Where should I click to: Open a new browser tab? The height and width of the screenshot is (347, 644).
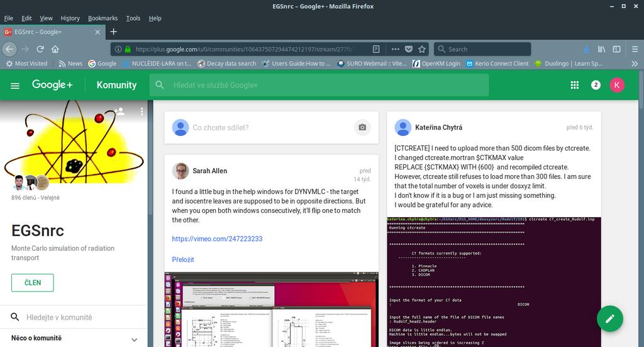point(114,31)
